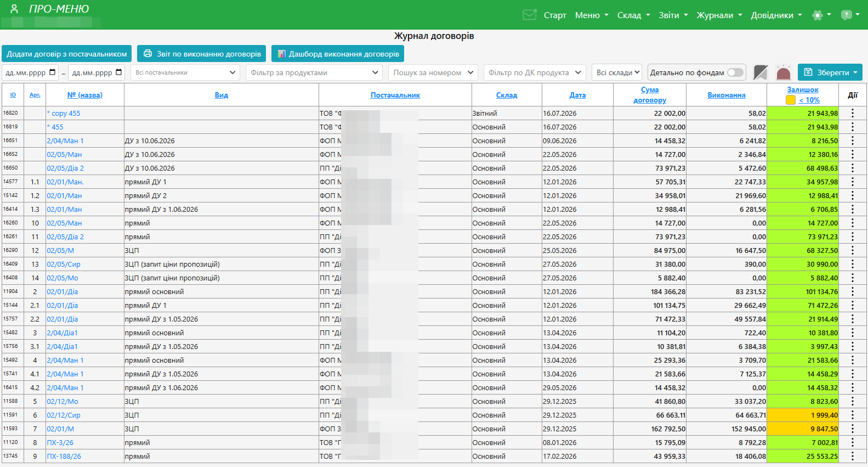Open actions menu for contract 13745
The height and width of the screenshot is (467, 868).
click(853, 456)
